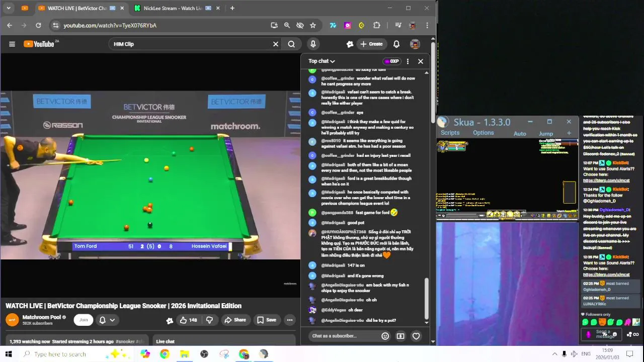Open the YouTube guide hamburger menu
The height and width of the screenshot is (362, 644).
pyautogui.click(x=12, y=44)
